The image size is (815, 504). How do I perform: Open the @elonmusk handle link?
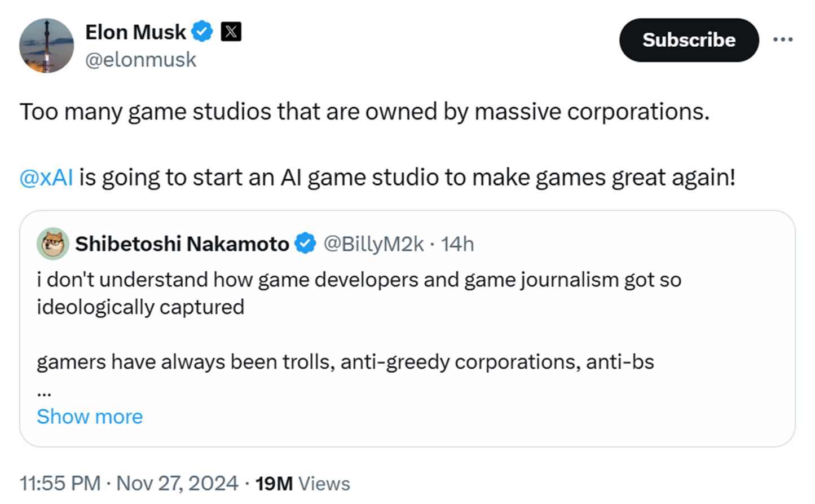pos(140,60)
